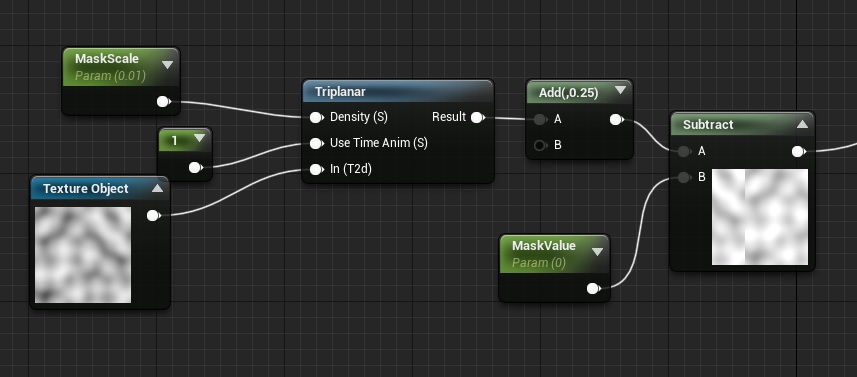Expand the MaskValue node dropdown arrow
Viewport: 857px width, 377px height.
(597, 251)
